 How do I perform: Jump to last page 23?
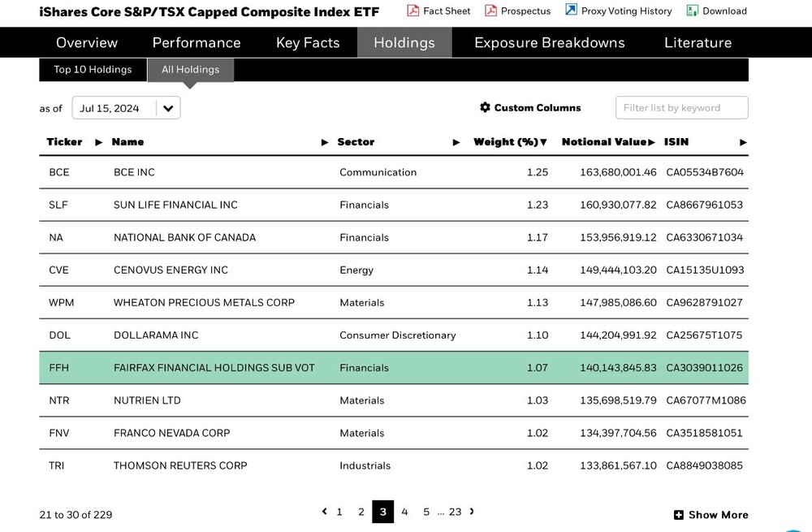pyautogui.click(x=456, y=512)
